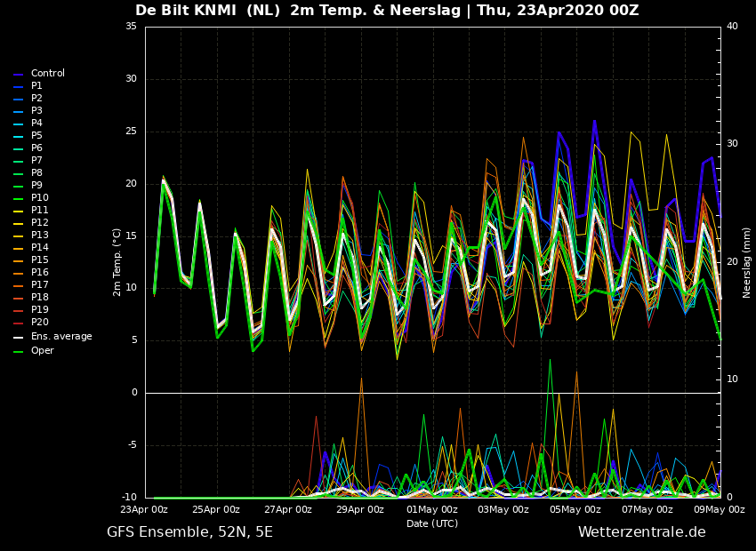The image size is (756, 551).
Task: Select the P17 legend entry
Action: [x=39, y=285]
